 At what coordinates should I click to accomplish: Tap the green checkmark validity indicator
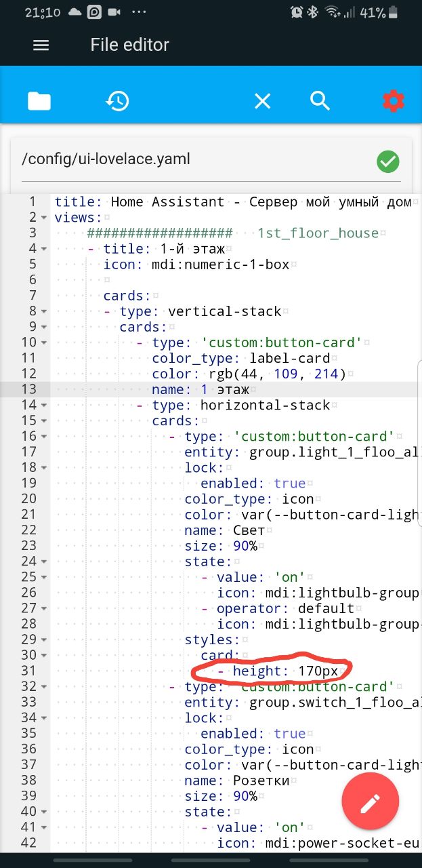[x=388, y=161]
